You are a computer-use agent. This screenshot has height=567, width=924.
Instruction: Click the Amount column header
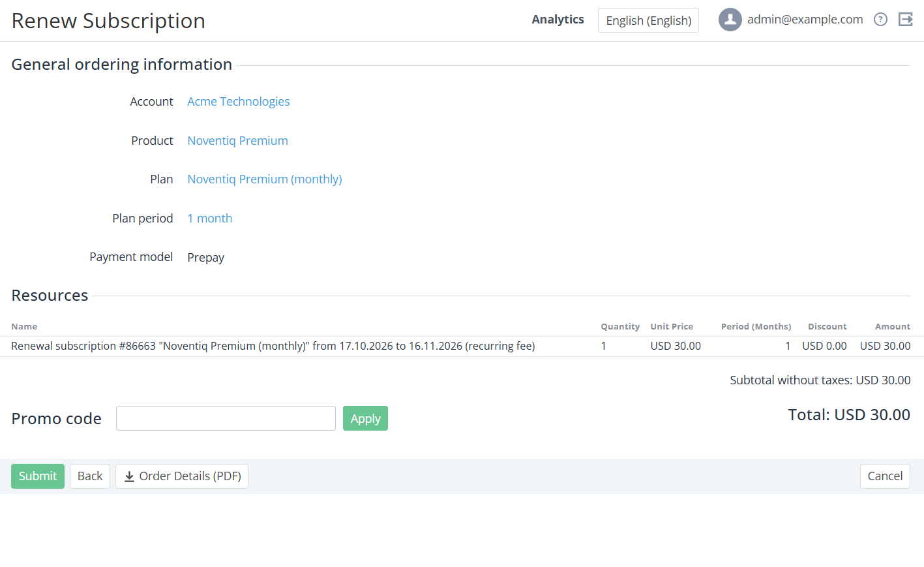893,327
